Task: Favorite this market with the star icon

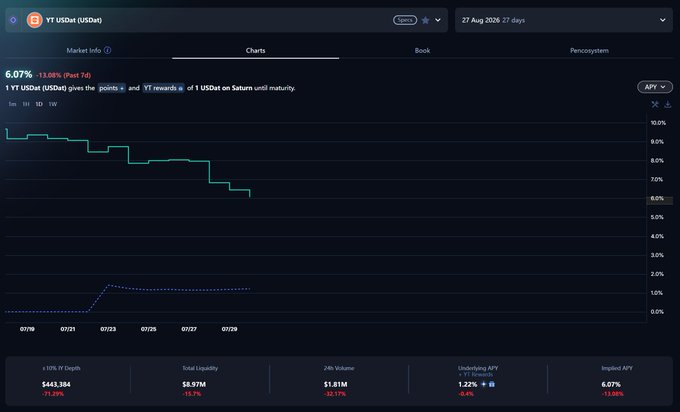Action: pos(425,20)
